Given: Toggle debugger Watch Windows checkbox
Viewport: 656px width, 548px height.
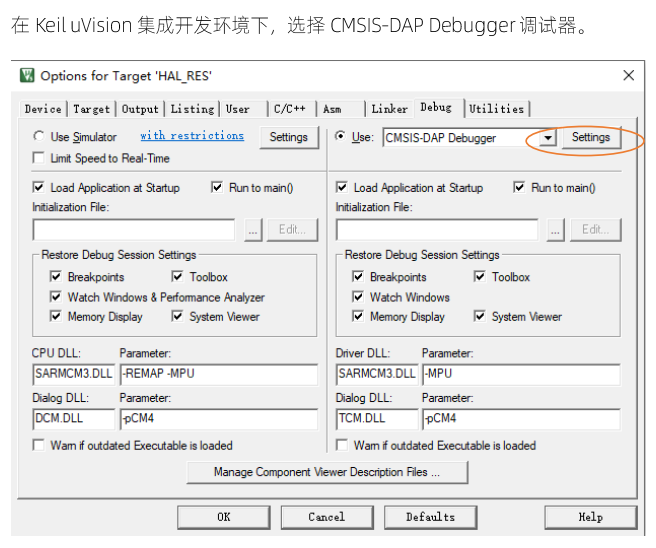Looking at the screenshot, I should 358,297.
